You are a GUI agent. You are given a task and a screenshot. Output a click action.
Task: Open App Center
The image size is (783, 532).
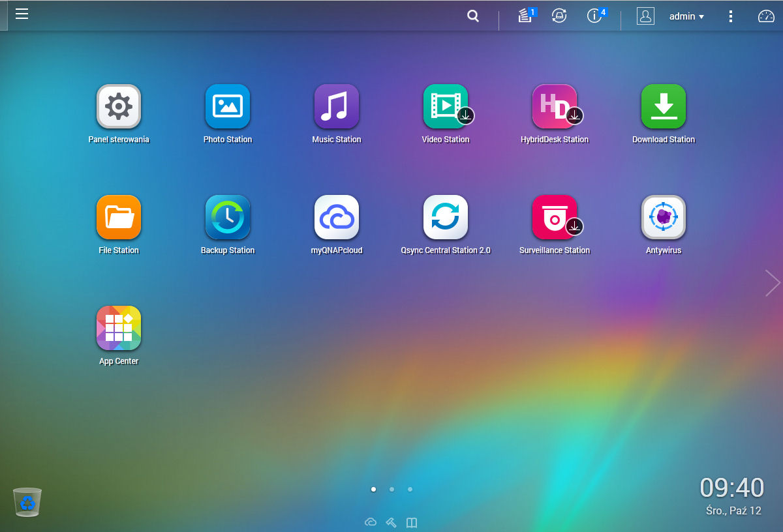pos(119,328)
